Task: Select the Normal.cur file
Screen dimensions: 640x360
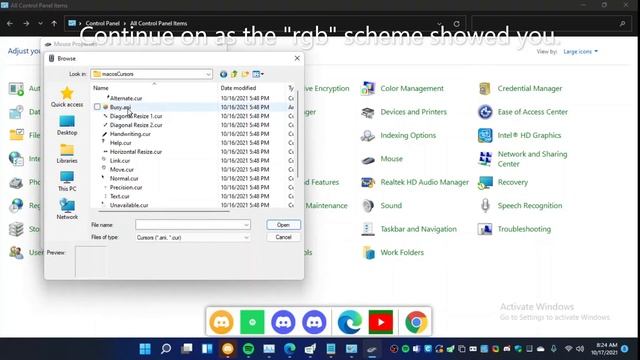Action: click(124, 179)
